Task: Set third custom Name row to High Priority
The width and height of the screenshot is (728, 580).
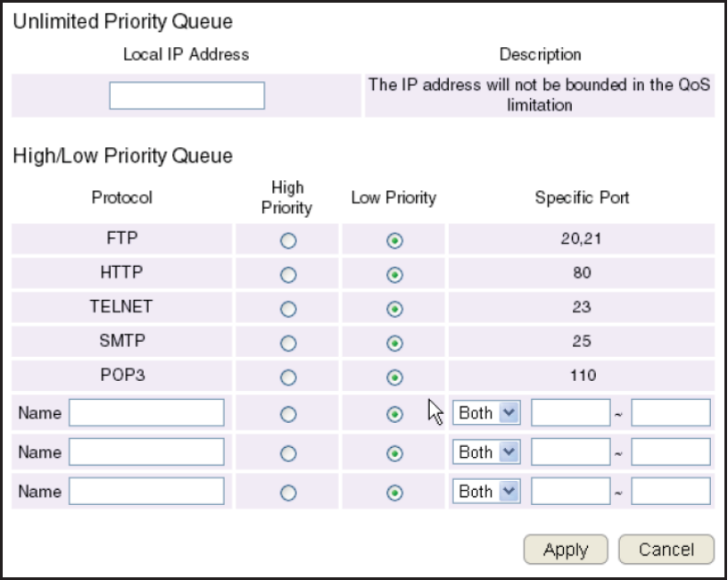Action: [288, 493]
